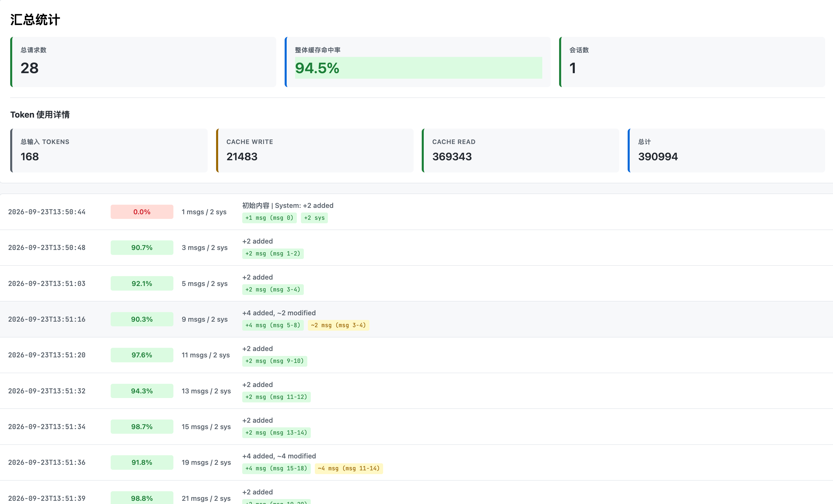The width and height of the screenshot is (833, 504).
Task: Click the '+4 msg (msg 15-18)' tag
Action: click(x=276, y=469)
